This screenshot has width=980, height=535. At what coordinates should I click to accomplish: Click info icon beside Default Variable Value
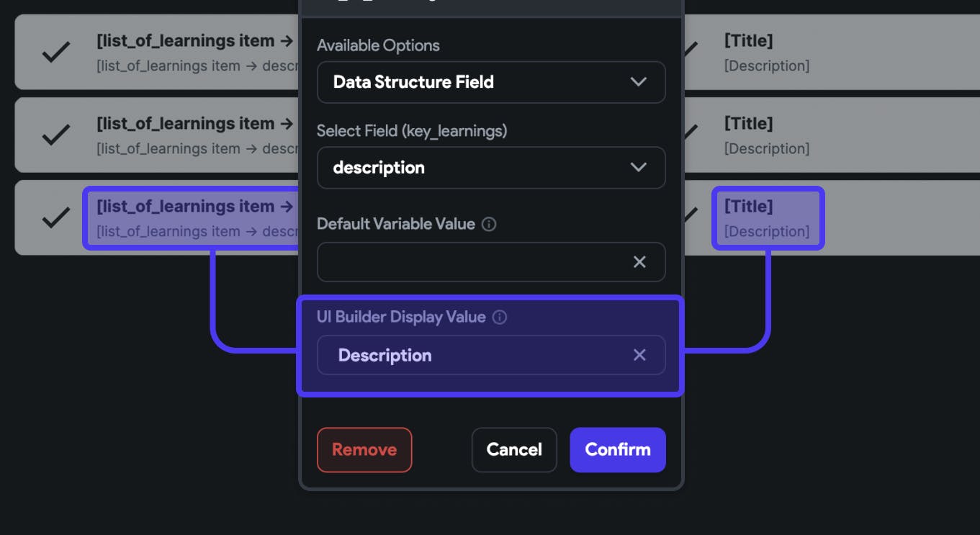(x=489, y=224)
